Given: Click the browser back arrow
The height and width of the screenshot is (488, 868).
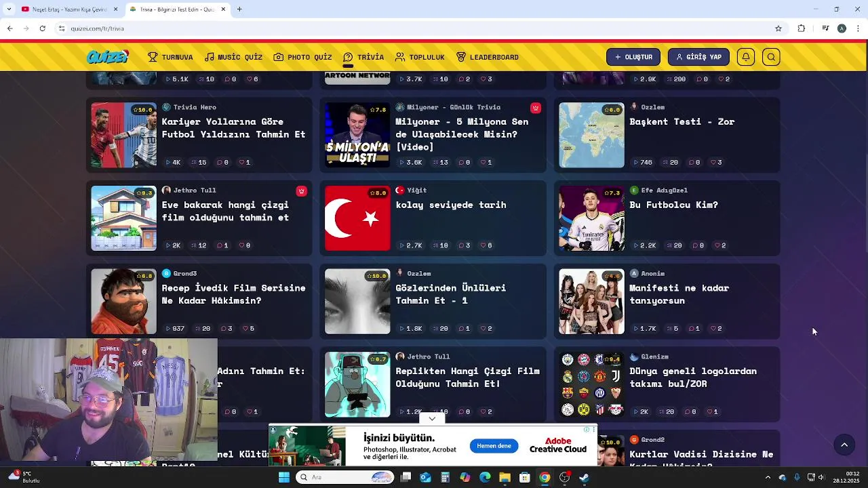Looking at the screenshot, I should tap(9, 28).
